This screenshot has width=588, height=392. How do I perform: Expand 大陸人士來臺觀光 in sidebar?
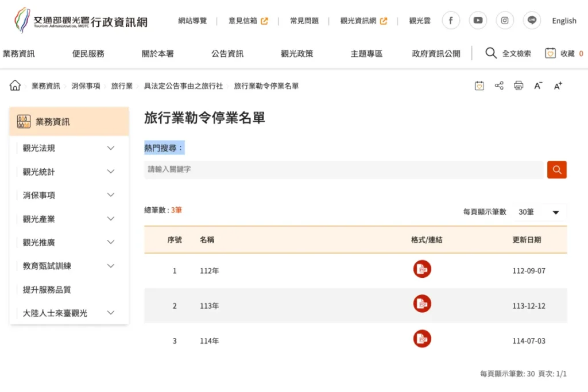pos(111,313)
